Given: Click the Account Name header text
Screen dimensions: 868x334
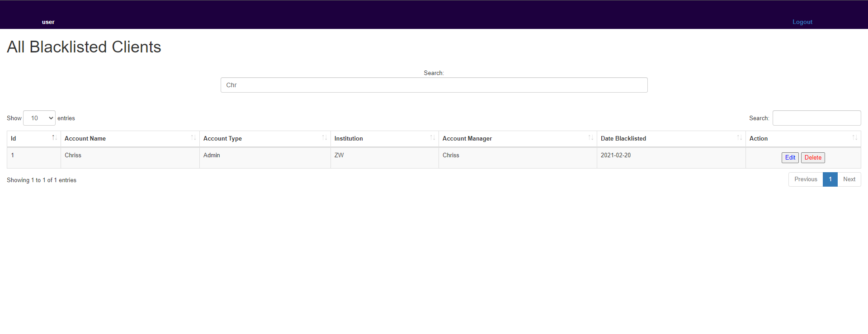Looking at the screenshot, I should tap(85, 139).
